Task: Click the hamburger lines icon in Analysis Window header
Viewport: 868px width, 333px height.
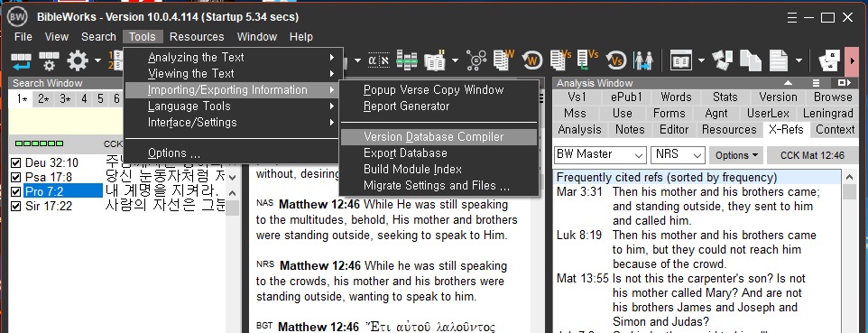Action: pyautogui.click(x=816, y=83)
